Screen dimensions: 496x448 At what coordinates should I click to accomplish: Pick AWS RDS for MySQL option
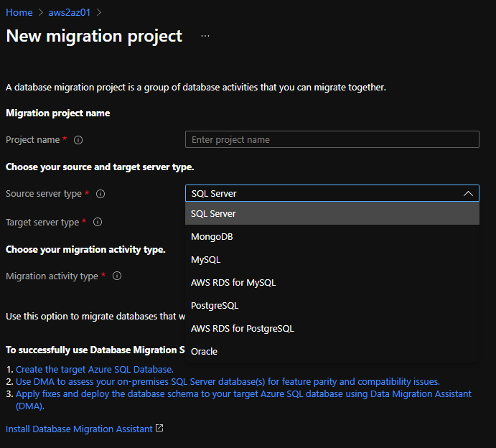point(233,283)
